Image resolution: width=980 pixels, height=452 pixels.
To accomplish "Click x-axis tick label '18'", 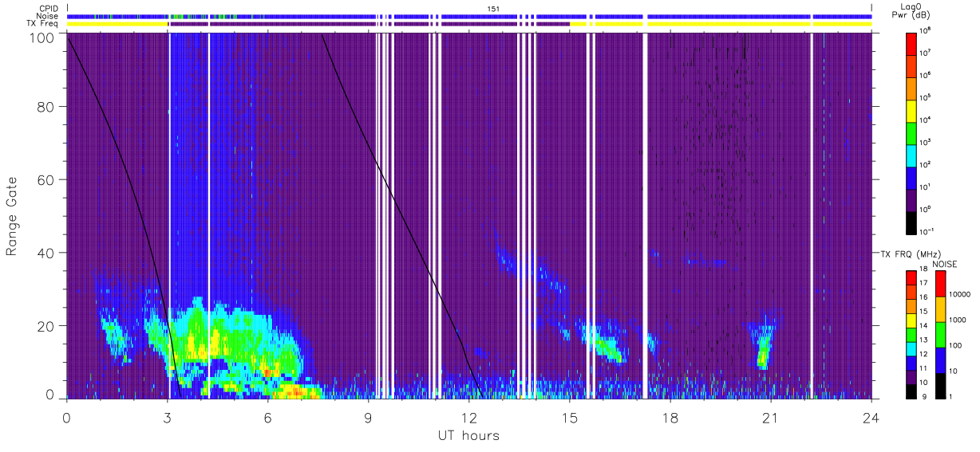I will pos(670,417).
